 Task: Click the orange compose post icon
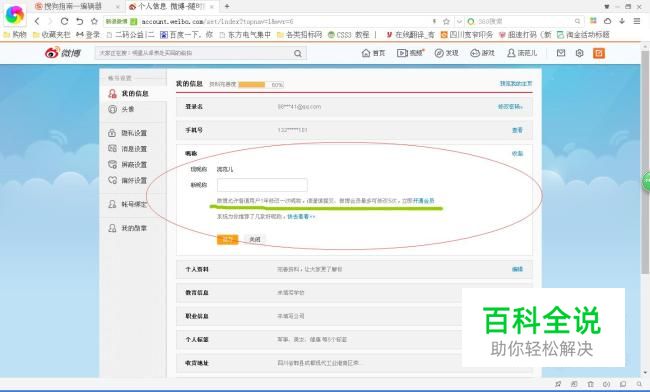[599, 53]
